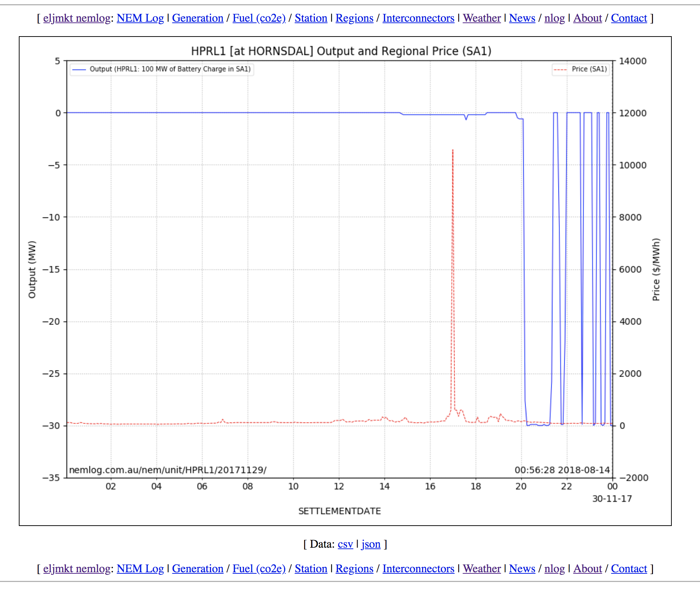
Task: Click the top About link
Action: click(587, 18)
